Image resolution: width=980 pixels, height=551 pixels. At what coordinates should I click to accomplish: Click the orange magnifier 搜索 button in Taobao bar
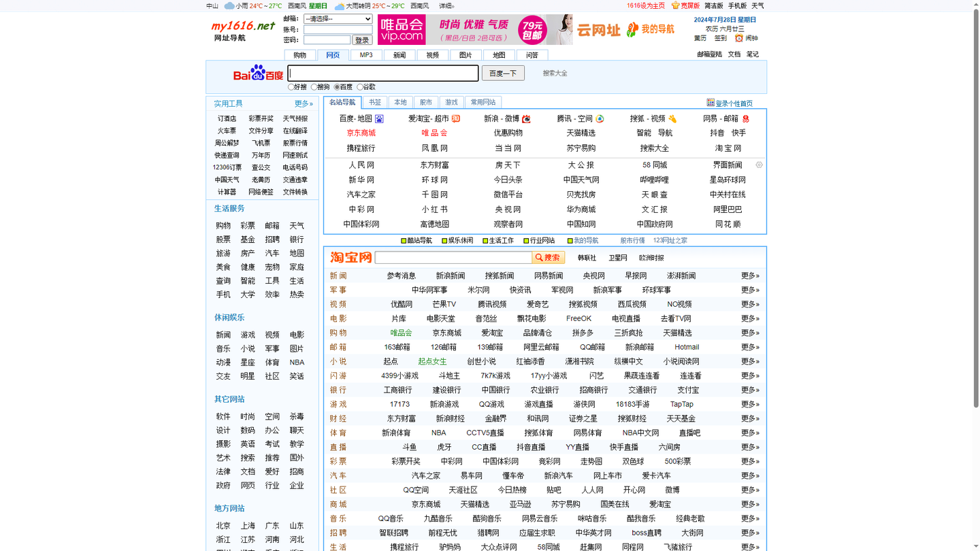[549, 257]
